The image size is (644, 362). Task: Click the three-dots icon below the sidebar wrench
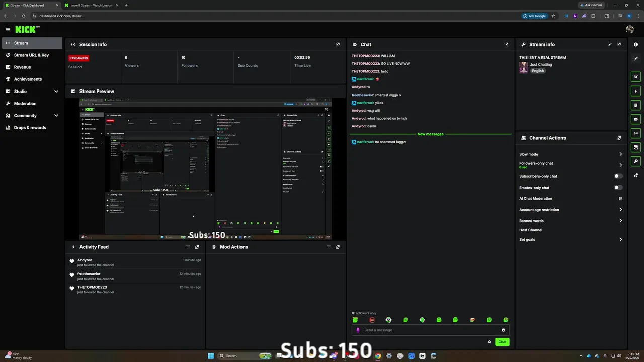pyautogui.click(x=636, y=175)
